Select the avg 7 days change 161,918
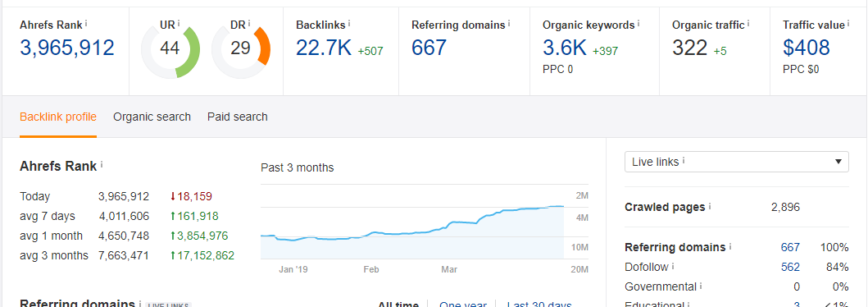This screenshot has width=868, height=307. pyautogui.click(x=194, y=216)
